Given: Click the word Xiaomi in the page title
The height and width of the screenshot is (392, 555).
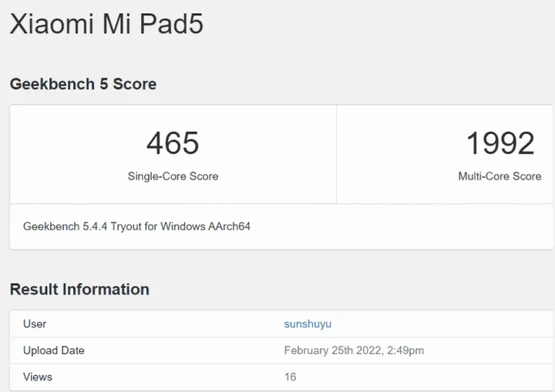Looking at the screenshot, I should tap(52, 24).
